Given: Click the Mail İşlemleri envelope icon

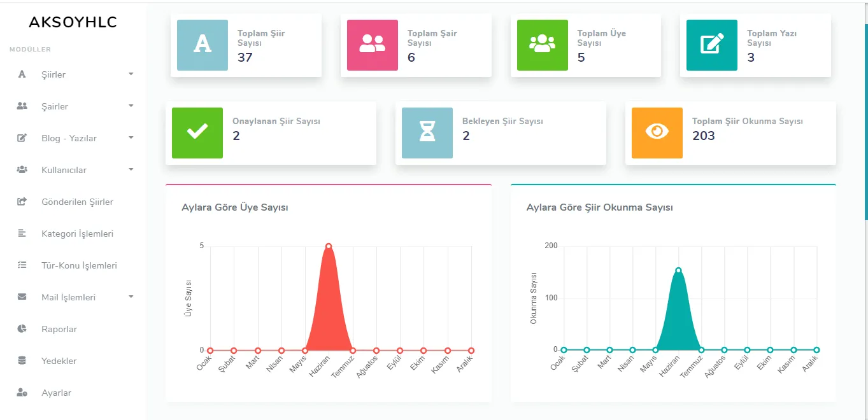Looking at the screenshot, I should [x=22, y=297].
